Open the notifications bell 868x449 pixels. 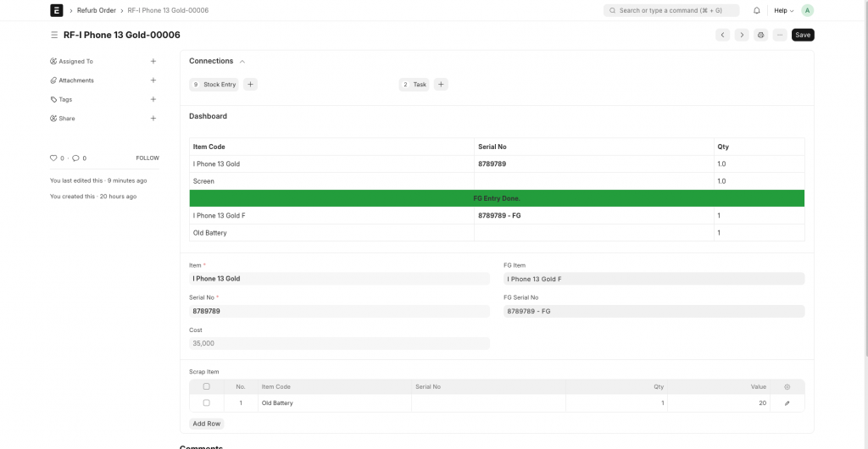coord(757,10)
